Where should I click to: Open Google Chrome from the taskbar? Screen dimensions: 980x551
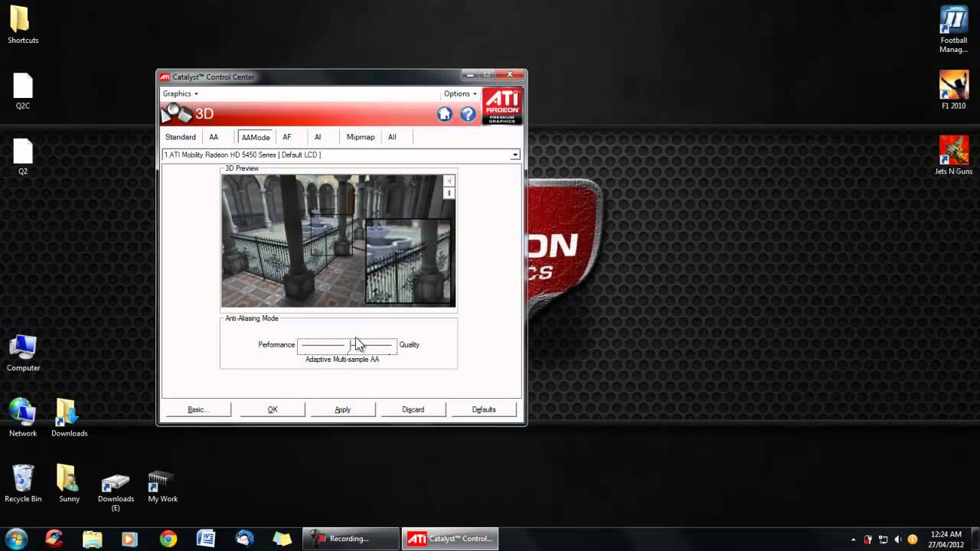coord(168,539)
